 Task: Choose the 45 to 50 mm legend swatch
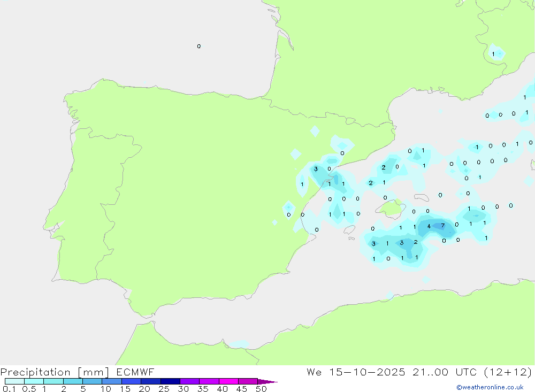[x=248, y=381]
